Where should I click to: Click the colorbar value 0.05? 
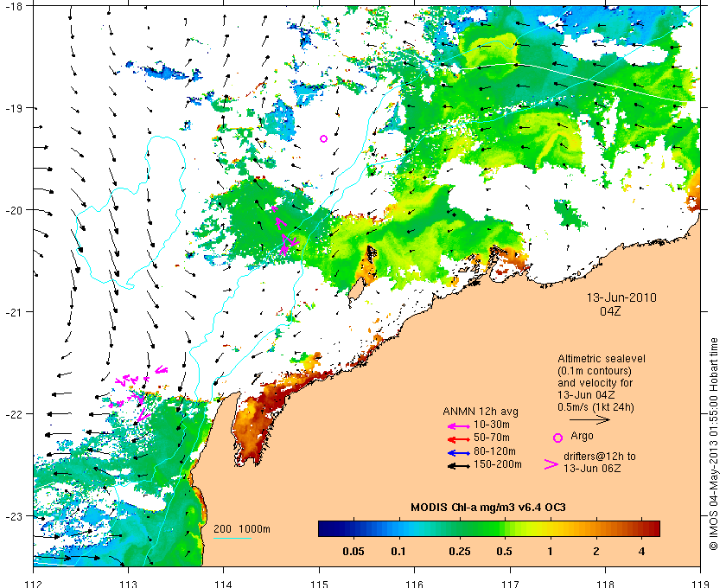coord(353,552)
